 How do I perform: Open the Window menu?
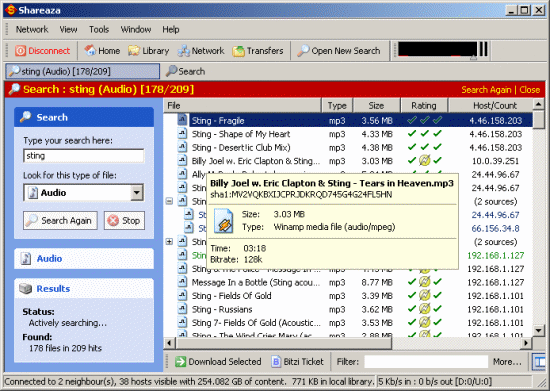(x=136, y=29)
